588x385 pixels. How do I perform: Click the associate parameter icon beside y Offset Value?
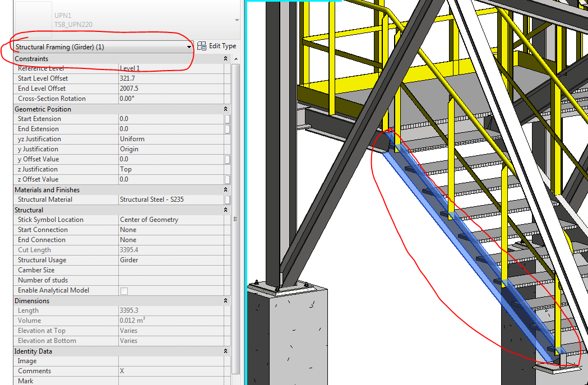coord(227,159)
